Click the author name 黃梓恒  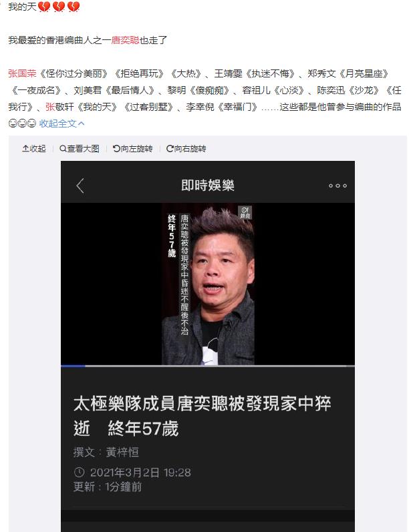(122, 452)
